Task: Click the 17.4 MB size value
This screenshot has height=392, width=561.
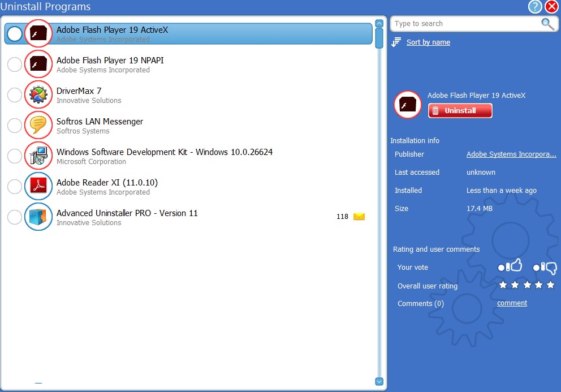Action: (x=480, y=208)
